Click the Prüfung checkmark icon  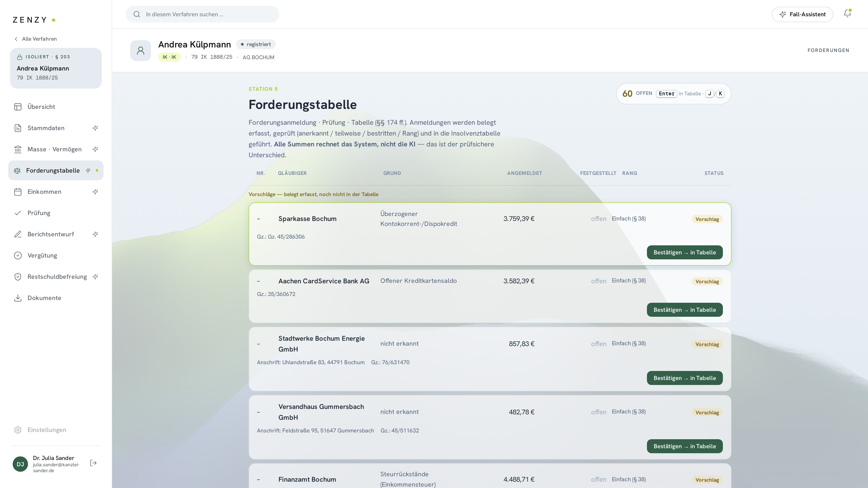coord(18,213)
